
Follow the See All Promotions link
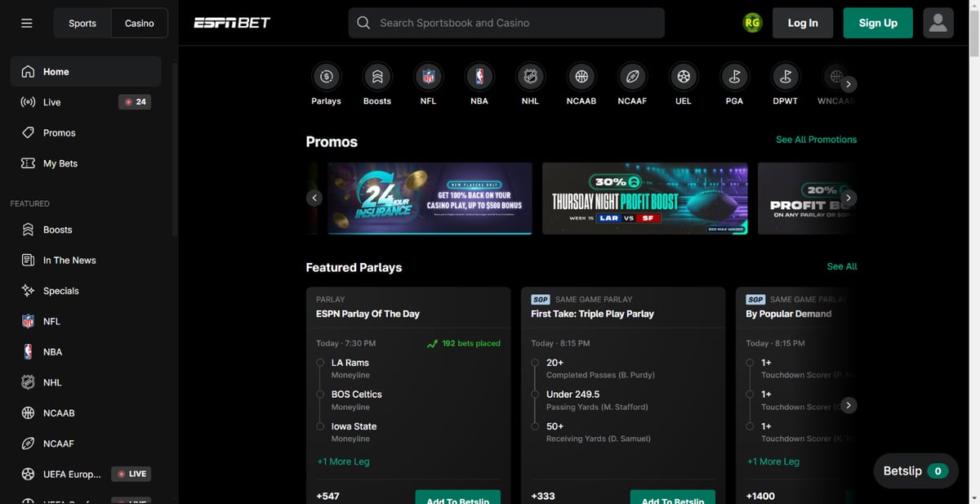coord(816,140)
